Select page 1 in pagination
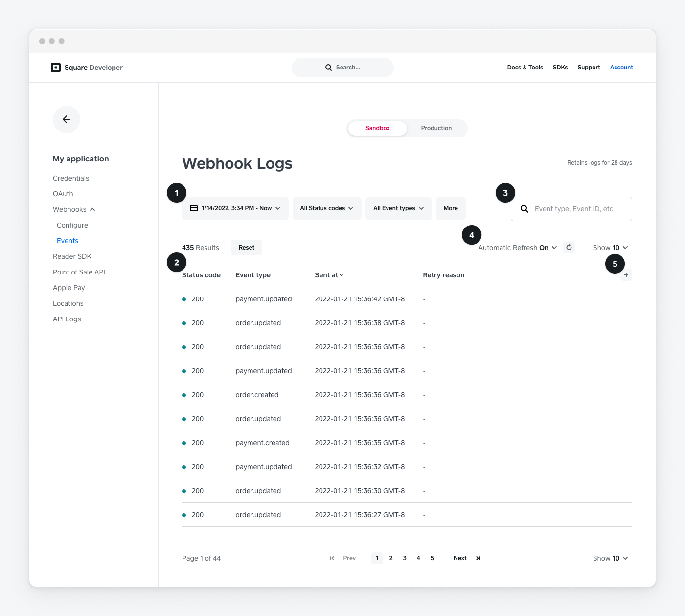This screenshot has height=616, width=685. 377,558
